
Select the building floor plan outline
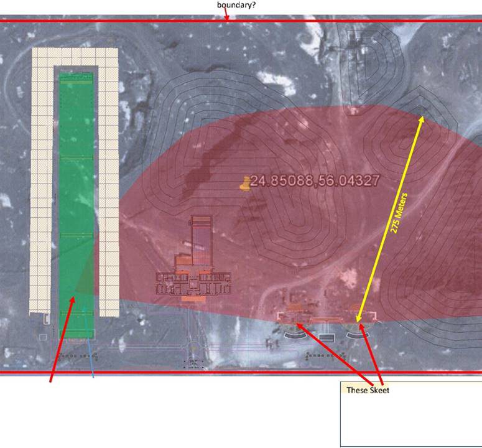(x=193, y=258)
